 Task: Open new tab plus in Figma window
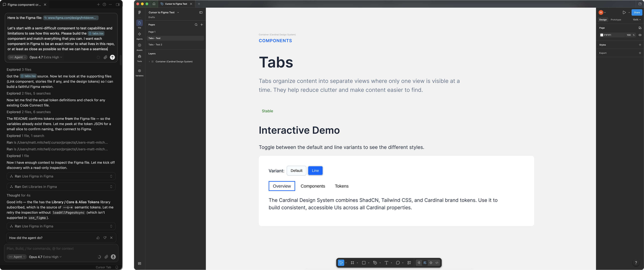click(x=199, y=4)
